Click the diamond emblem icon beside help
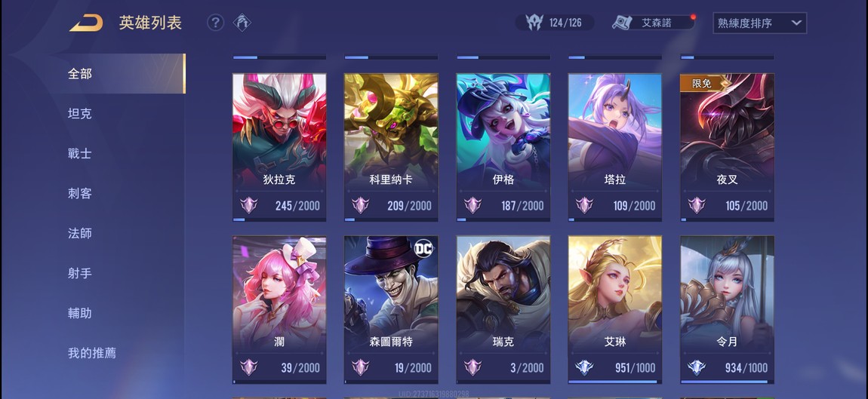 pyautogui.click(x=242, y=23)
